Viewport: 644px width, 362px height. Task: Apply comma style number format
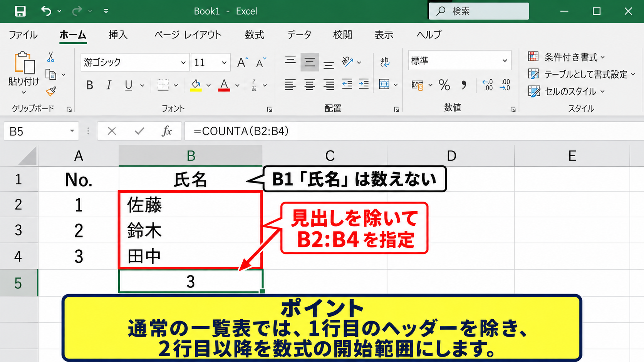464,85
